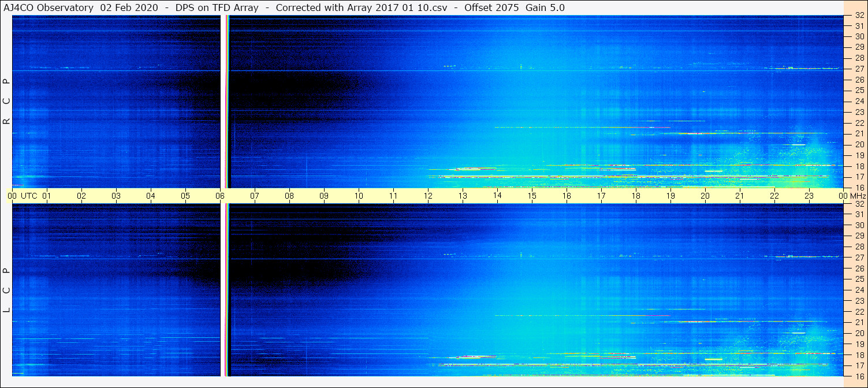Click the 08 hour time marker
Screen dimensions: 868x388
point(289,196)
